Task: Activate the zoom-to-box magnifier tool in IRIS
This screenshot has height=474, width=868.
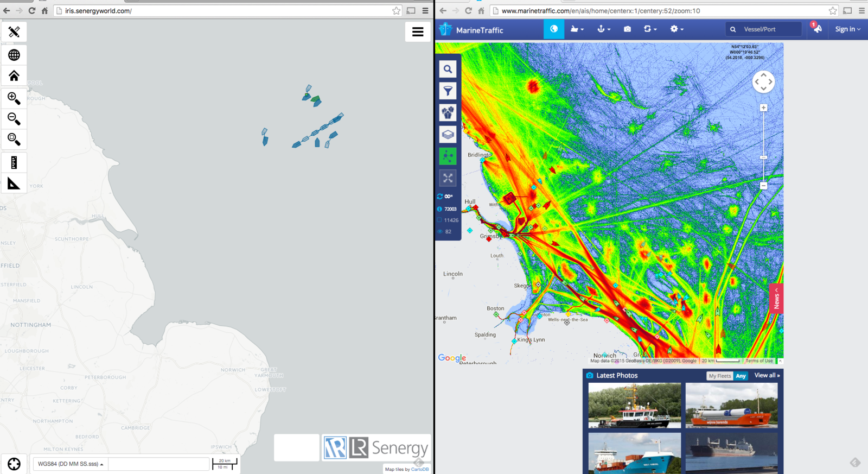Action: point(14,139)
